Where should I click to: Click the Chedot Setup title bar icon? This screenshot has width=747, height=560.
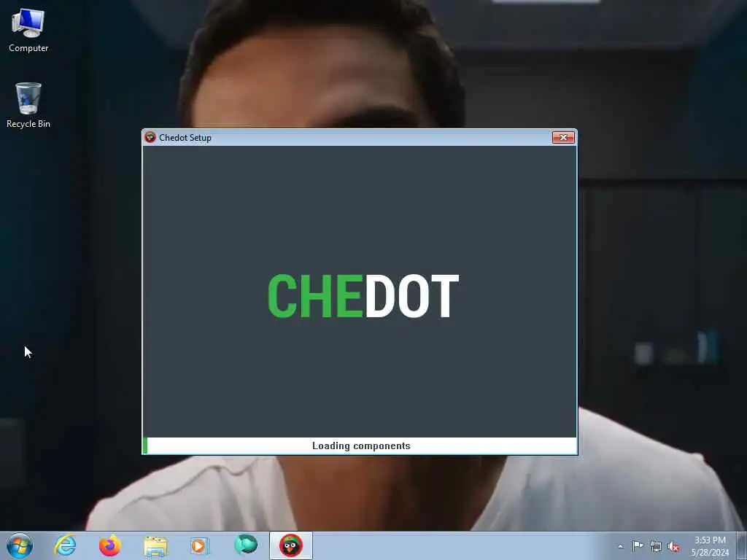point(150,138)
